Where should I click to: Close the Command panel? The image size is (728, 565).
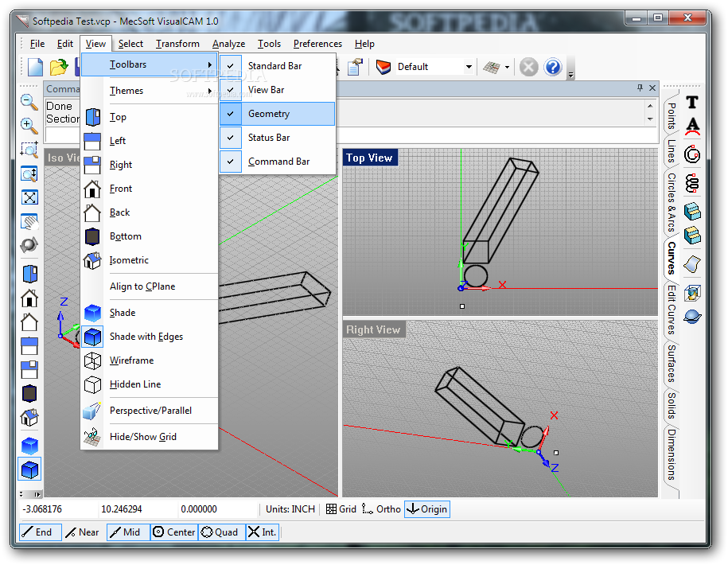[x=652, y=88]
